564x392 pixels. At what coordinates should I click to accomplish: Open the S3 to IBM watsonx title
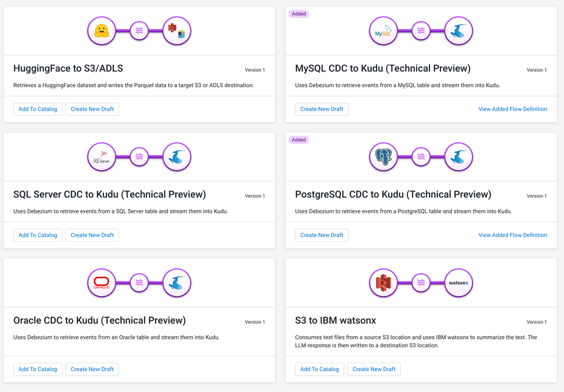click(x=335, y=320)
